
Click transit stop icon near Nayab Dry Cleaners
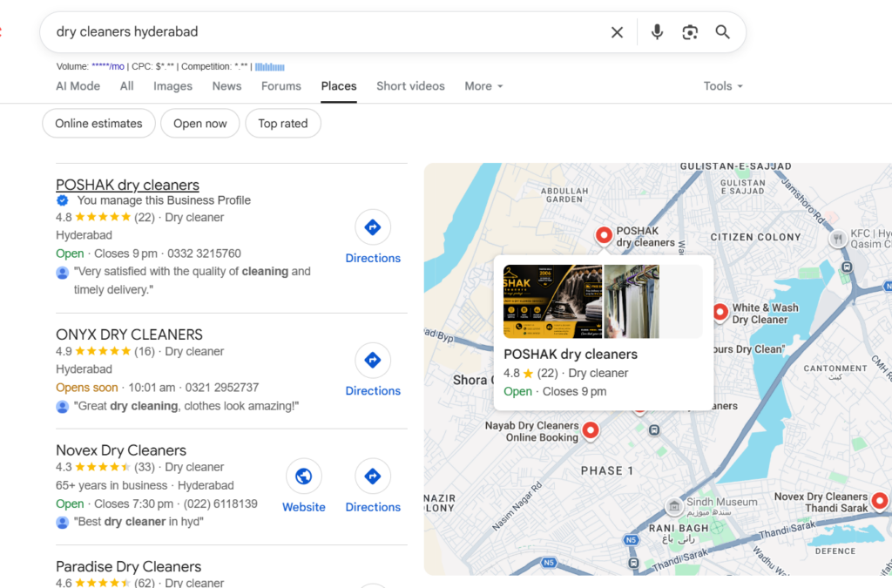[654, 430]
